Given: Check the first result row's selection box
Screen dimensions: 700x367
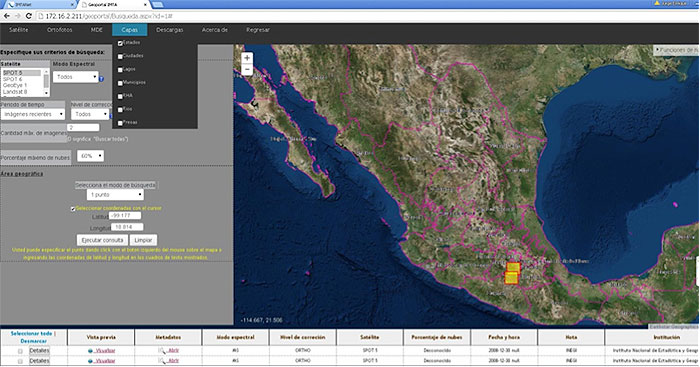Looking at the screenshot, I should point(20,351).
